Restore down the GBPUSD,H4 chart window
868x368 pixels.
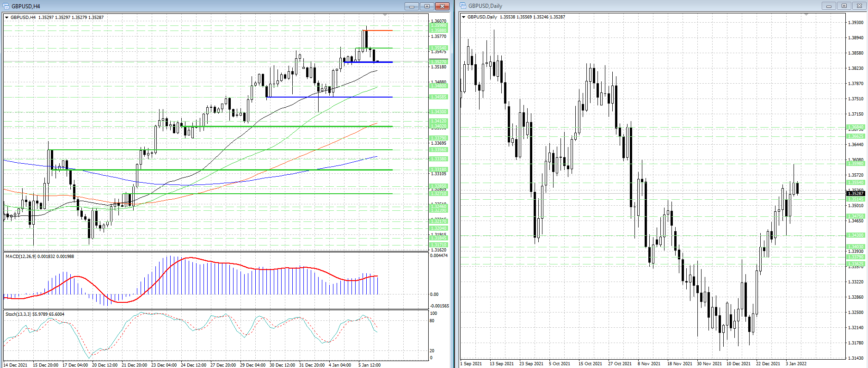[427, 6]
